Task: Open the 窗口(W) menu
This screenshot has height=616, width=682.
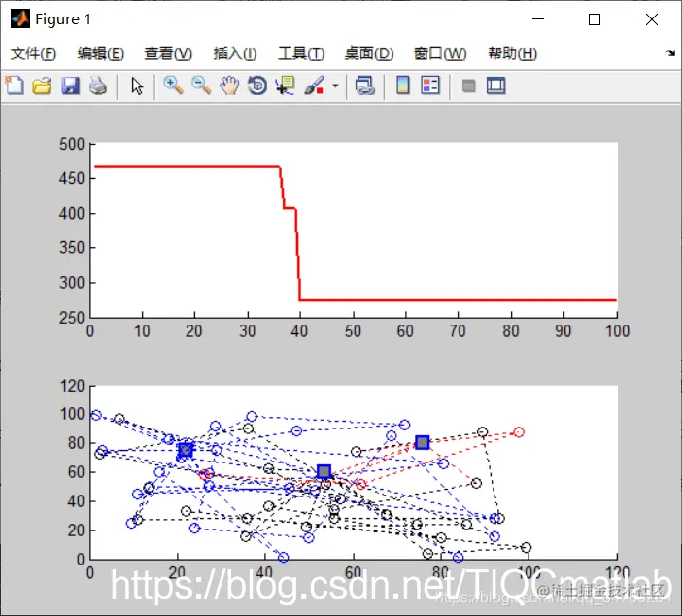Action: pyautogui.click(x=440, y=53)
